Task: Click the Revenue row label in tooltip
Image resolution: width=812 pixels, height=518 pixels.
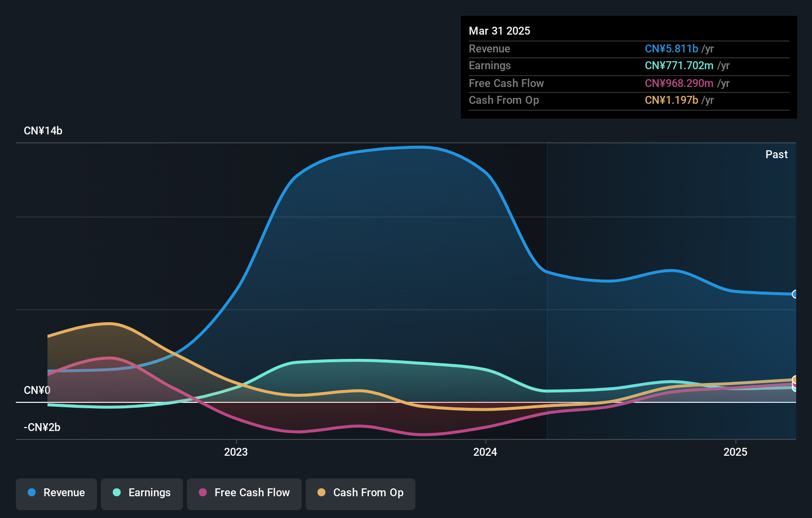Action: (490, 48)
